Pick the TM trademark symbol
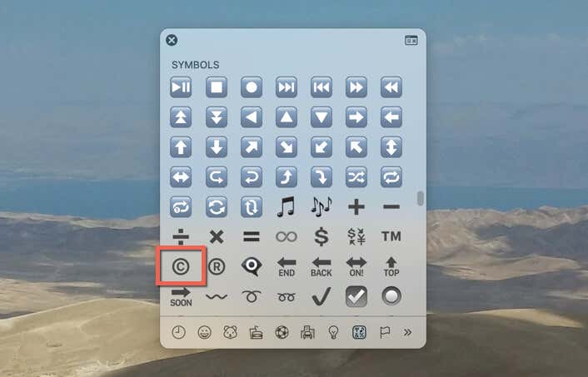This screenshot has height=377, width=588. (x=391, y=236)
